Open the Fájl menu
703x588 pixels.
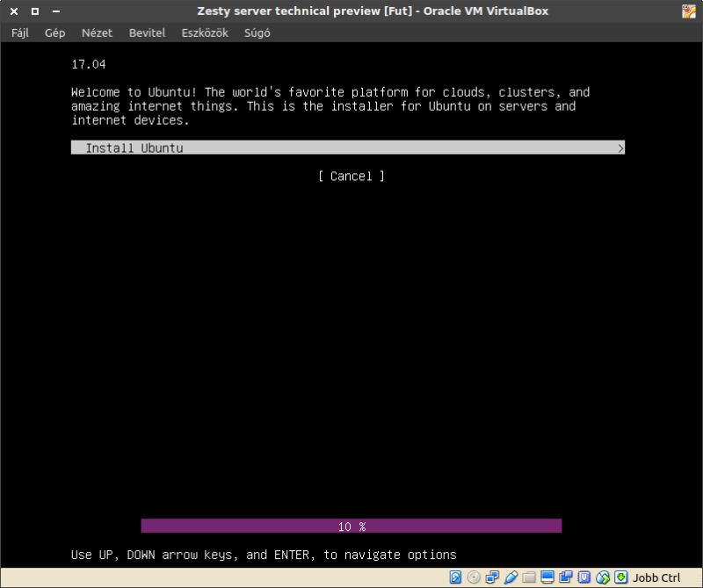pos(20,33)
